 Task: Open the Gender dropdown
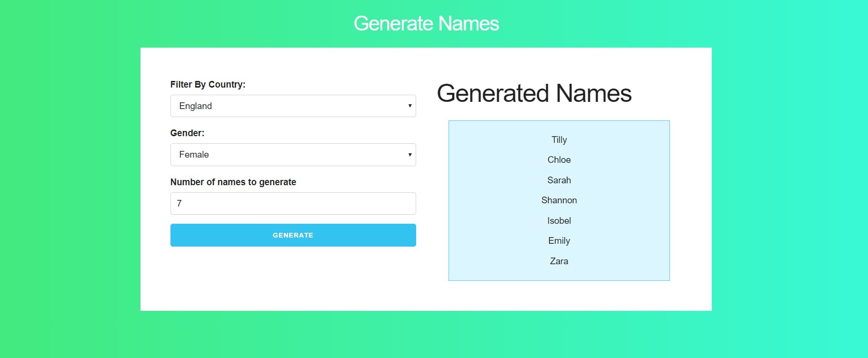click(293, 154)
